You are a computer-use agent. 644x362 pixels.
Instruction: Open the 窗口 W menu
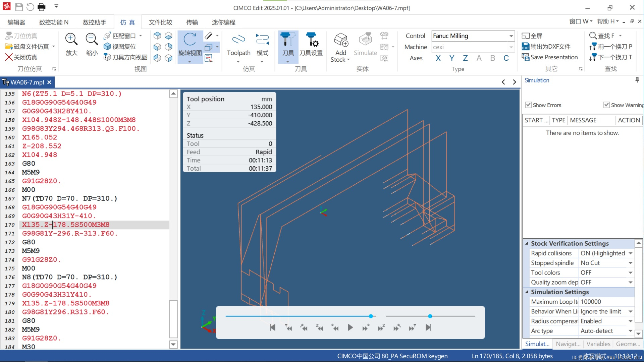(581, 21)
